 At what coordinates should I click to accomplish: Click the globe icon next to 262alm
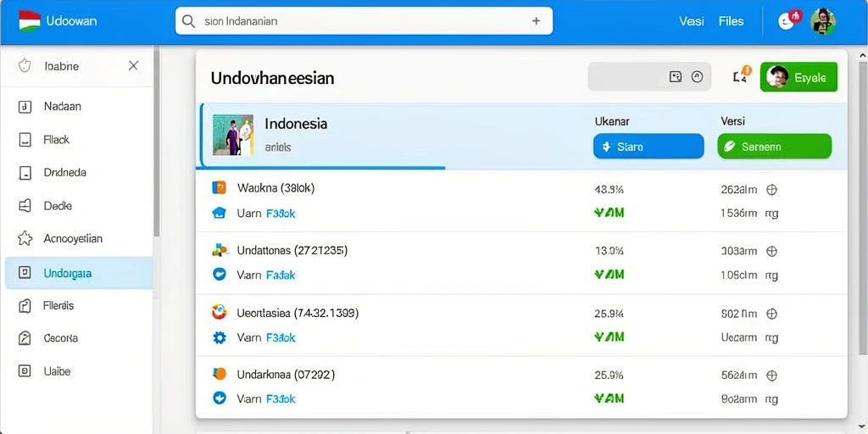pyautogui.click(x=771, y=190)
